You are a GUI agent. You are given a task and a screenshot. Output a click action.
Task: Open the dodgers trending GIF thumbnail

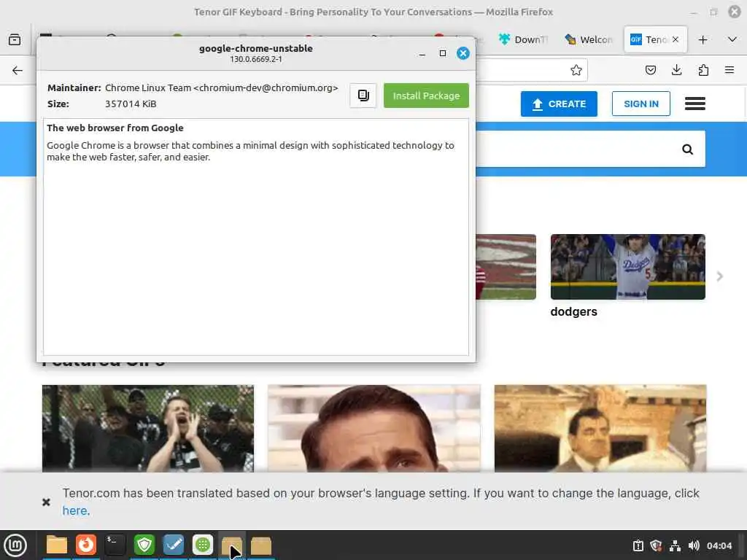point(628,267)
